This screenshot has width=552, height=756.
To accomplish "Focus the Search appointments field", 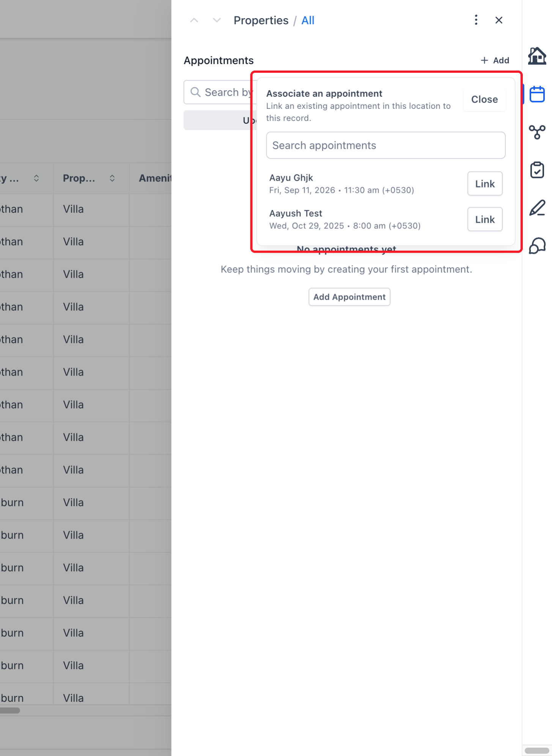I will 386,145.
